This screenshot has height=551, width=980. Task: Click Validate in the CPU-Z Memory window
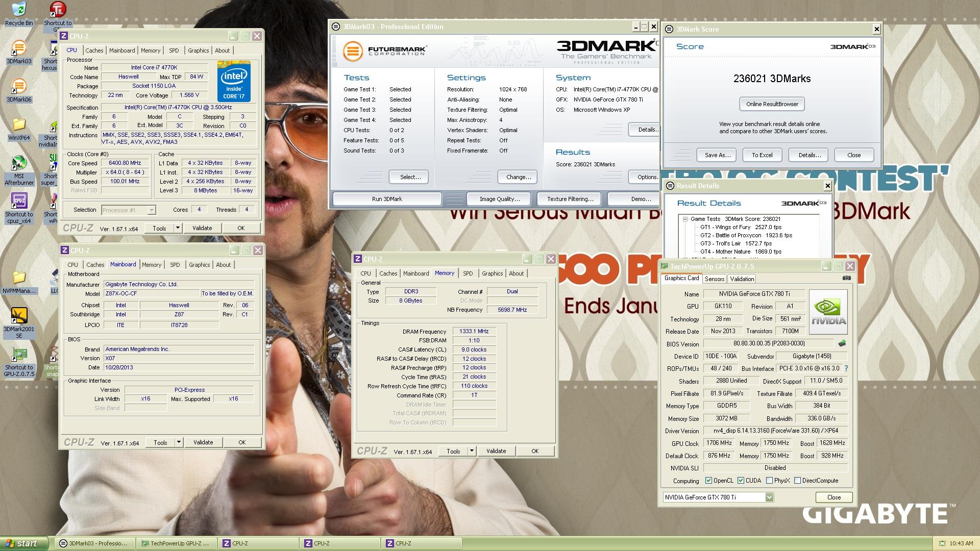tap(496, 451)
